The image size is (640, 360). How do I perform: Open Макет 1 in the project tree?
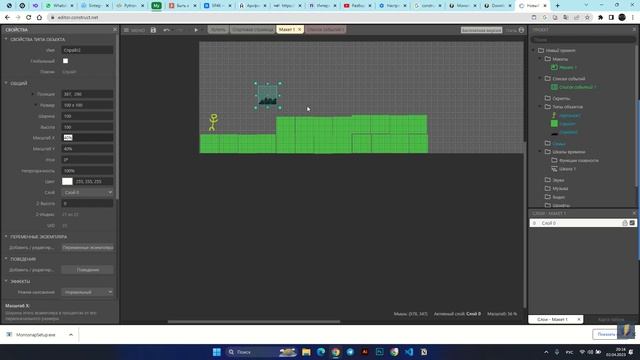point(568,67)
